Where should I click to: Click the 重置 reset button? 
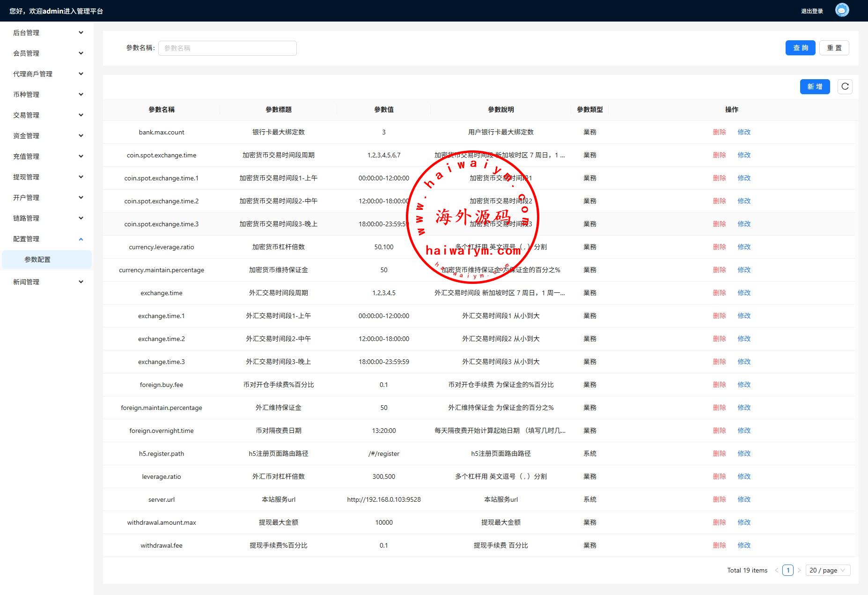834,48
